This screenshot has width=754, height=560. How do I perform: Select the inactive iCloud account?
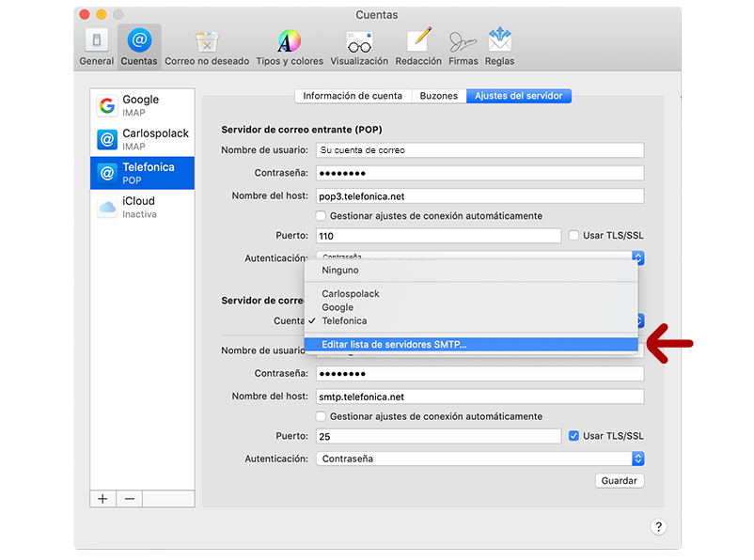(142, 207)
